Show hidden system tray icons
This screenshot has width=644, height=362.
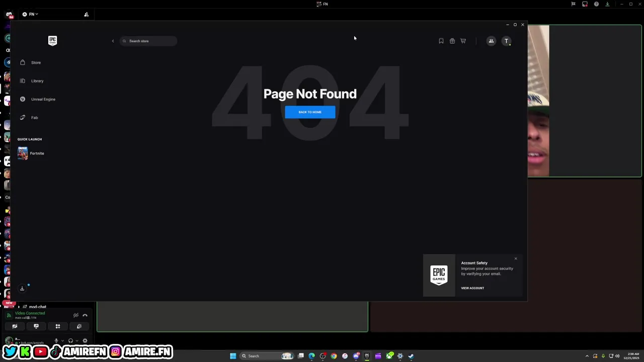pyautogui.click(x=587, y=356)
